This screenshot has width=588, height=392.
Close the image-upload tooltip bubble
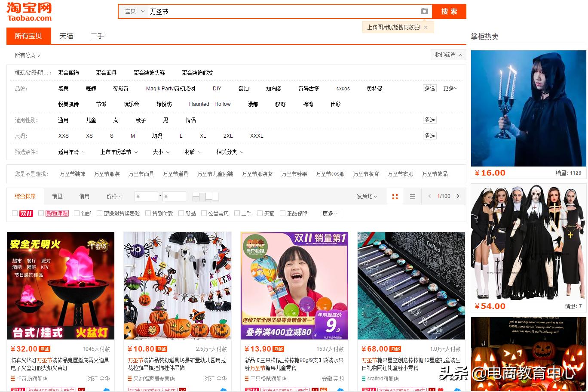(x=426, y=27)
